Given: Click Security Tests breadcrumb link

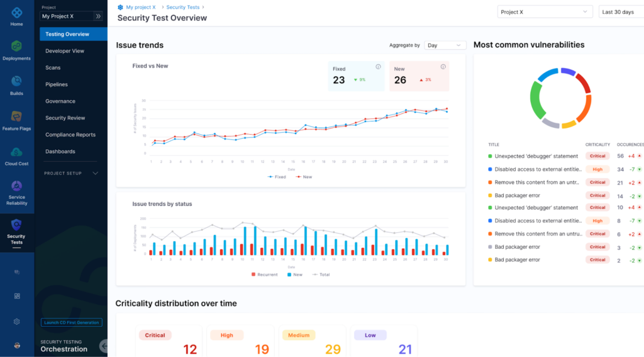Looking at the screenshot, I should pyautogui.click(x=183, y=8).
